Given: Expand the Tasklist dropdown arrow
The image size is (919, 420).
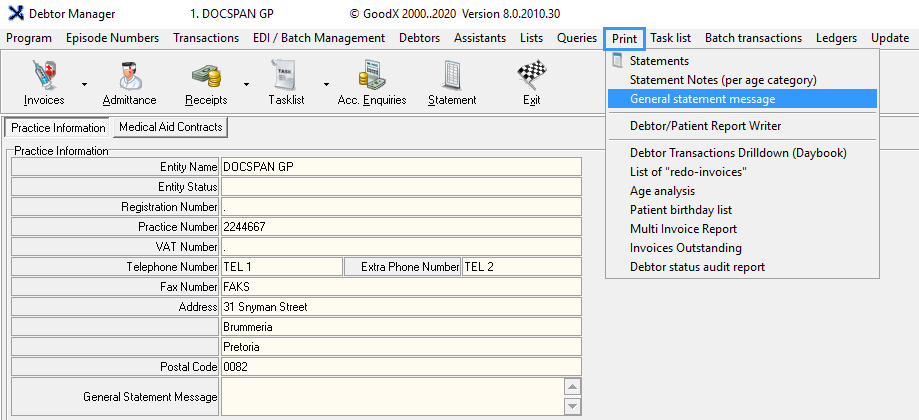Looking at the screenshot, I should pos(324,84).
